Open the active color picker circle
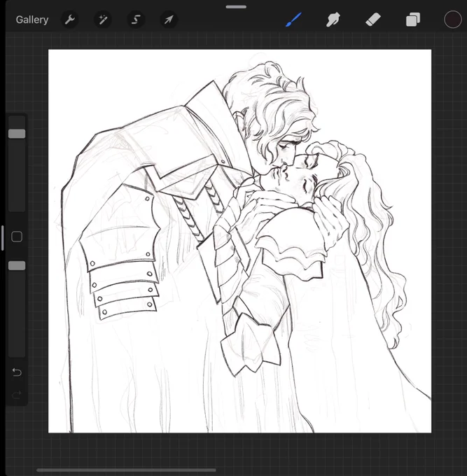 [453, 20]
